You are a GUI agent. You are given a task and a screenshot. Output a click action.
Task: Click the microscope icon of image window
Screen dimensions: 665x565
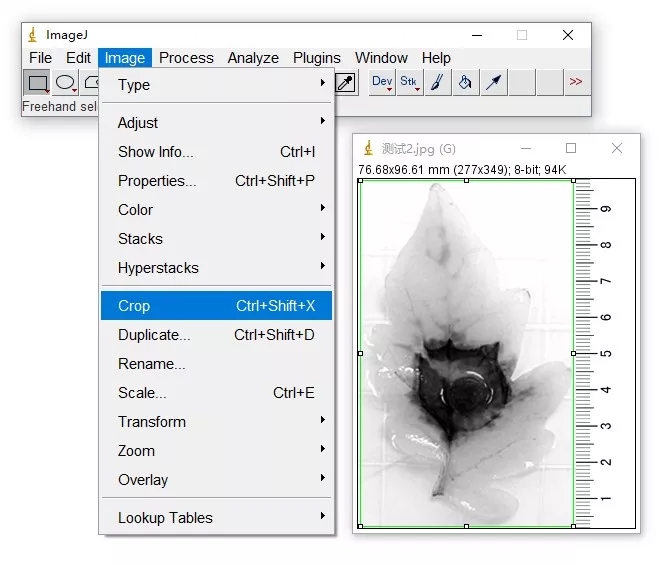click(x=369, y=148)
